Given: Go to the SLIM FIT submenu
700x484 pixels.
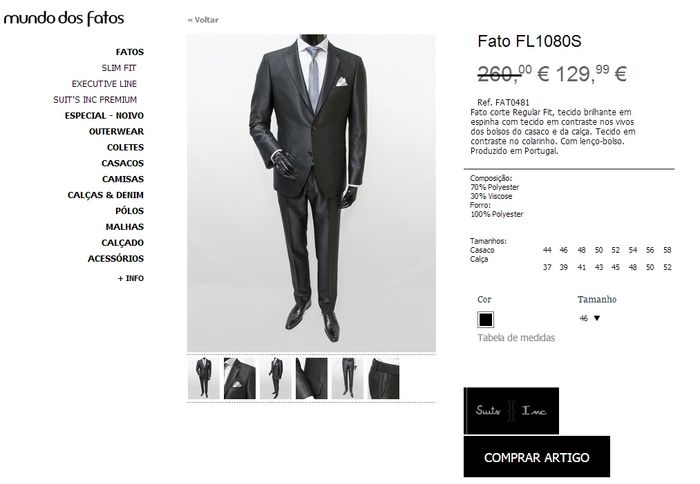Looking at the screenshot, I should 119,68.
